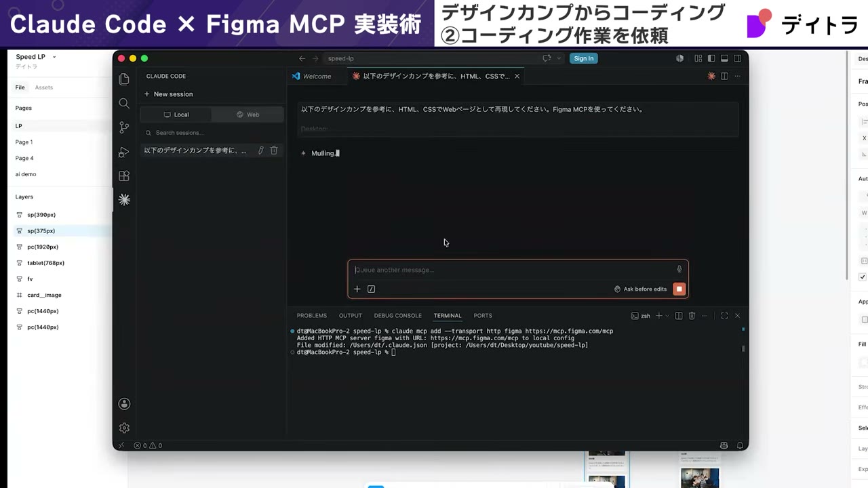This screenshot has height=488, width=868.
Task: Kill the terminal with trash icon
Action: click(692, 316)
